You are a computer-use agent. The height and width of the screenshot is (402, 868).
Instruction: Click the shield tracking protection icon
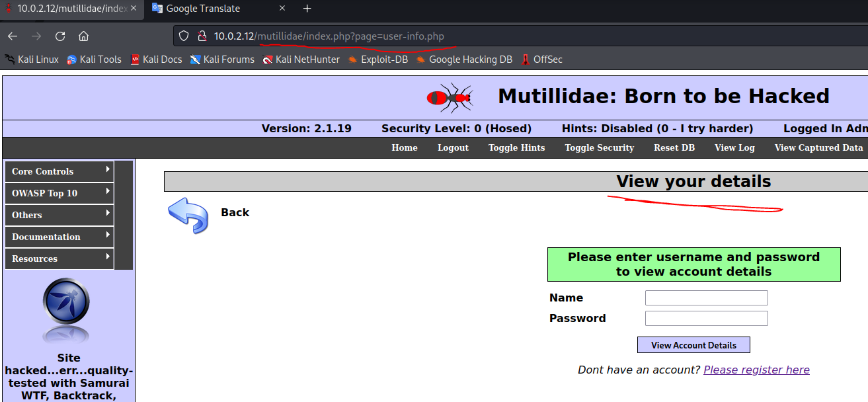[184, 36]
